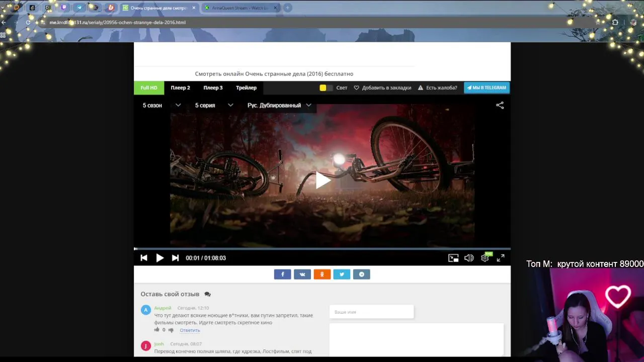Open the browser profile avatar
644x362 pixels.
point(633,23)
